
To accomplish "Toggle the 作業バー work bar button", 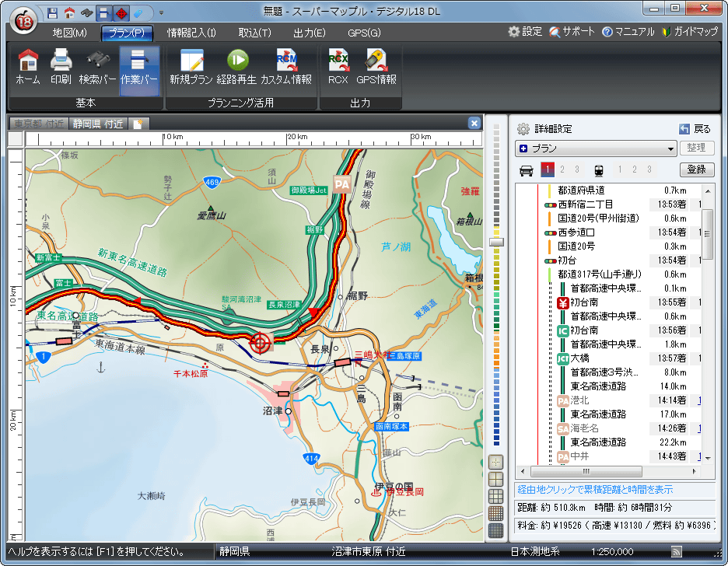I will click(x=139, y=67).
